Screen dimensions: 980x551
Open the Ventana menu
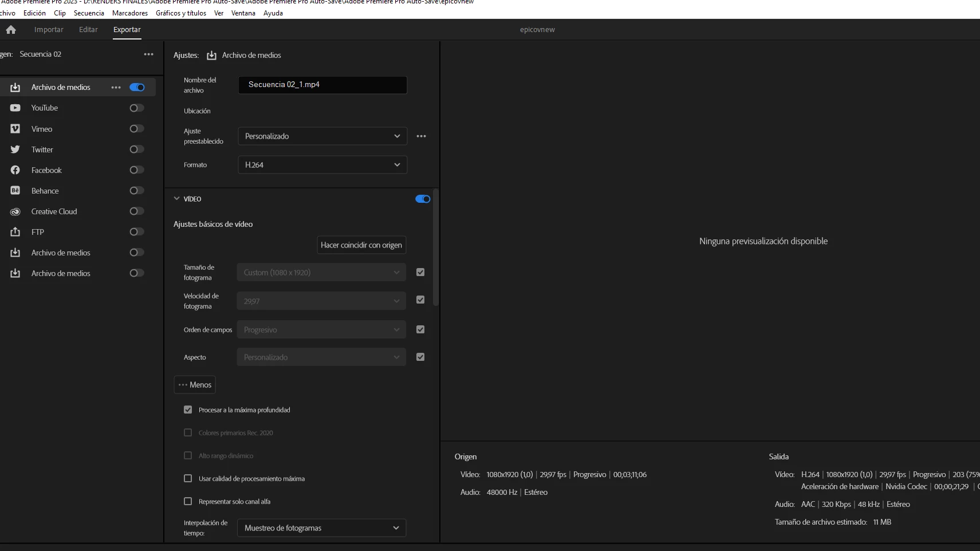[243, 13]
